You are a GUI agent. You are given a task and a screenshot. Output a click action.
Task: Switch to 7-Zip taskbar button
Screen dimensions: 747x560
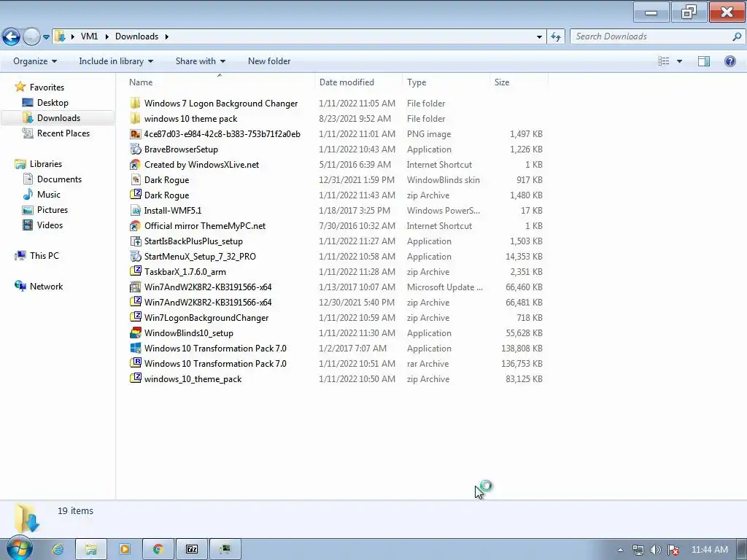click(x=192, y=550)
